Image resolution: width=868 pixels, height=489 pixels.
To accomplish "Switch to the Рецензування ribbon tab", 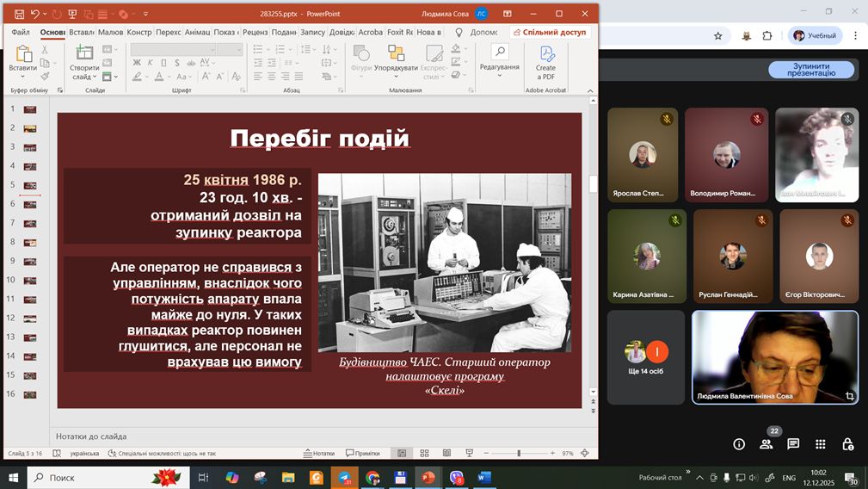I will pyautogui.click(x=255, y=32).
